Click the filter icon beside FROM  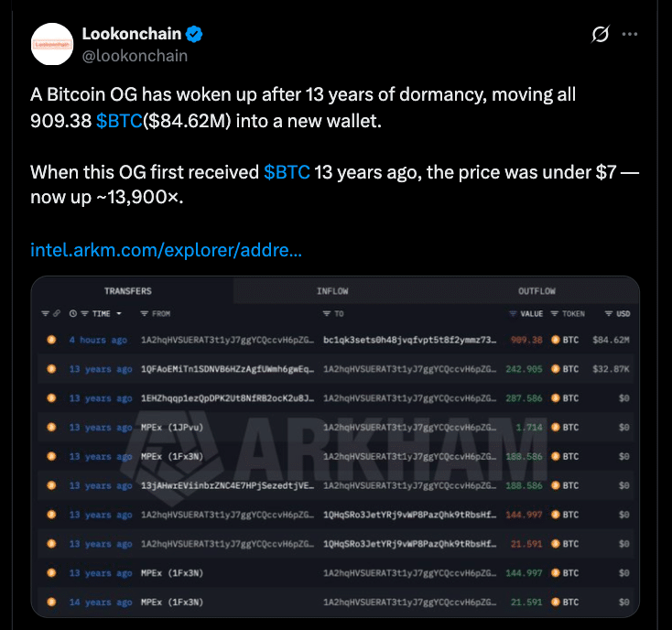(x=144, y=314)
